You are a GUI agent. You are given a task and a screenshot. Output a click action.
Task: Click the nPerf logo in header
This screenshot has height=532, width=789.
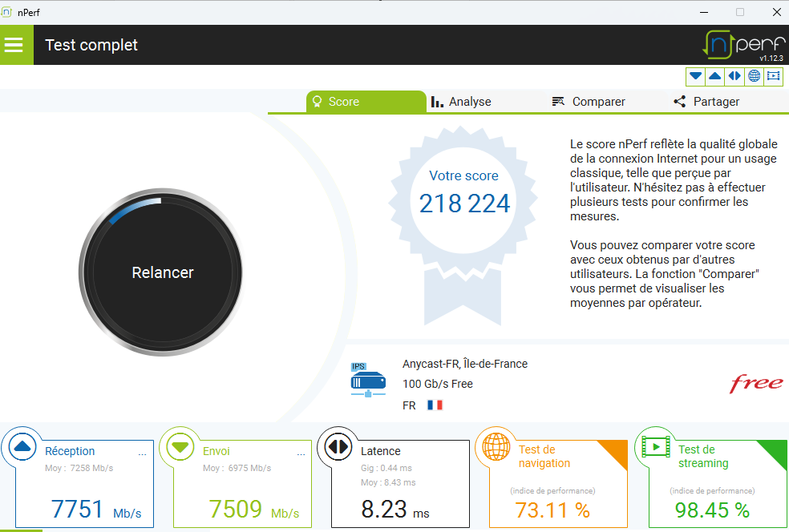744,45
